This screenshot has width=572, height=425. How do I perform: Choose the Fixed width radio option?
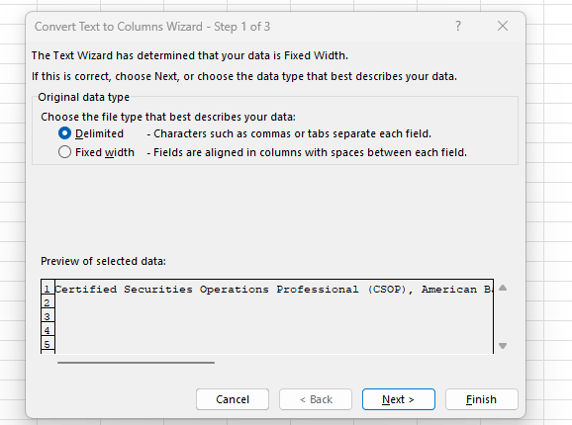click(x=65, y=152)
